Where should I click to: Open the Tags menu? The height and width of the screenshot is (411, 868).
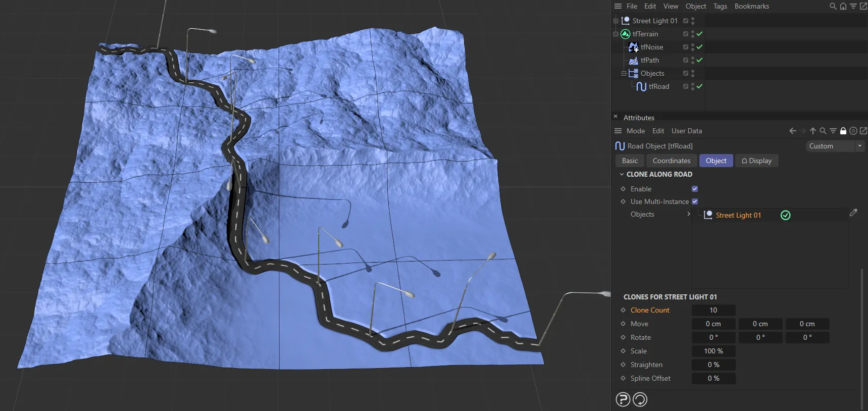(x=720, y=6)
